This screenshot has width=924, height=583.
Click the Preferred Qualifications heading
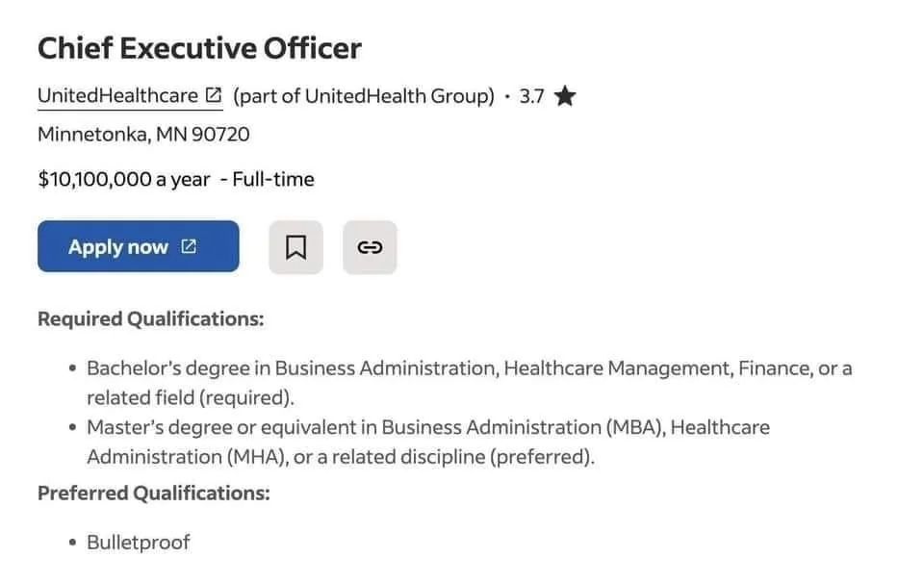tap(153, 494)
